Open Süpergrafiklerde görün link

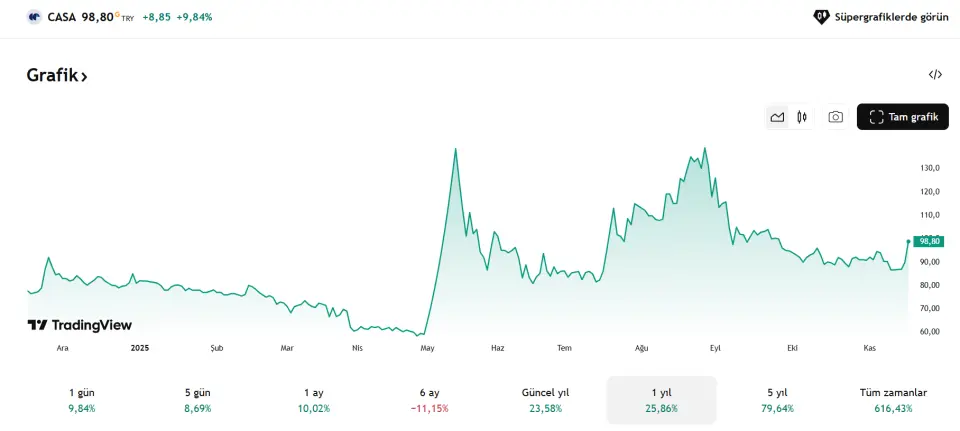[x=891, y=17]
